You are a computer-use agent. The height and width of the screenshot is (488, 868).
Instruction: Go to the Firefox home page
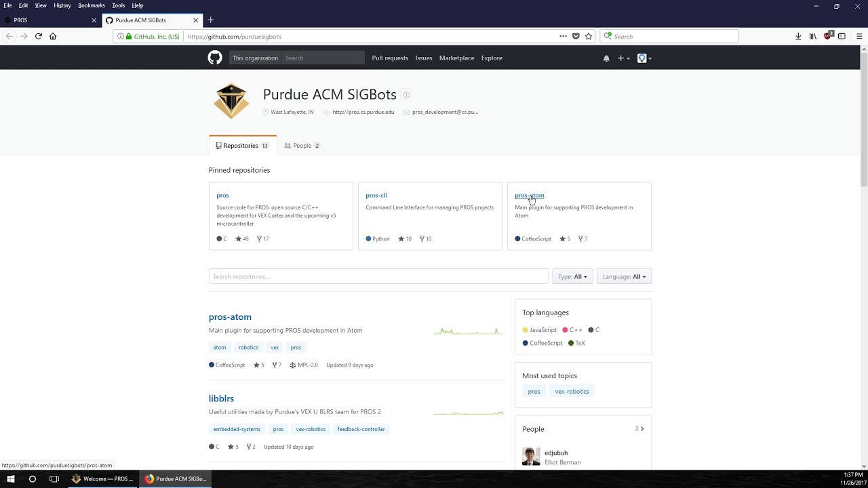[53, 37]
